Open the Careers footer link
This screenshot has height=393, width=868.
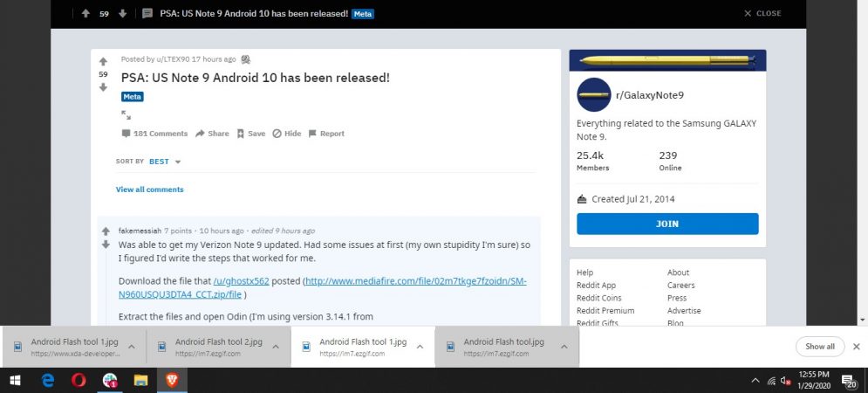coord(681,285)
